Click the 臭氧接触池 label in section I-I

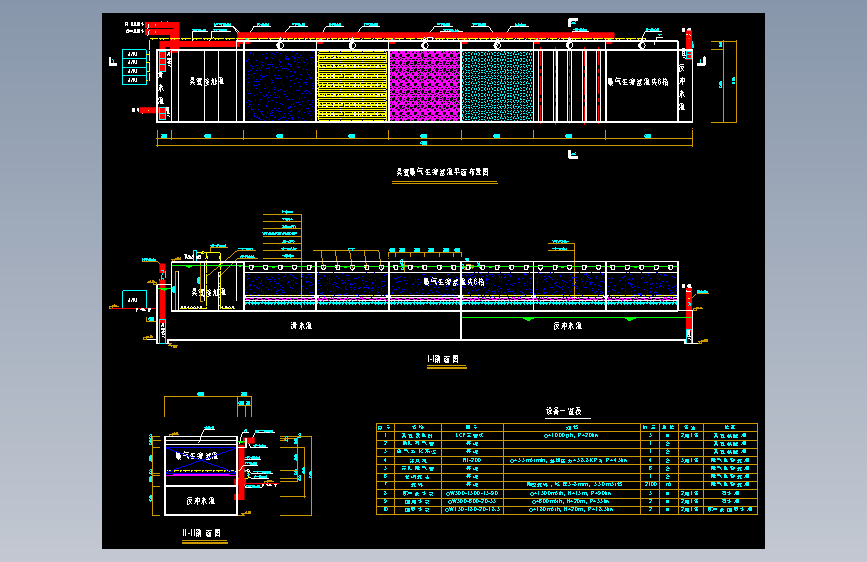pos(208,292)
